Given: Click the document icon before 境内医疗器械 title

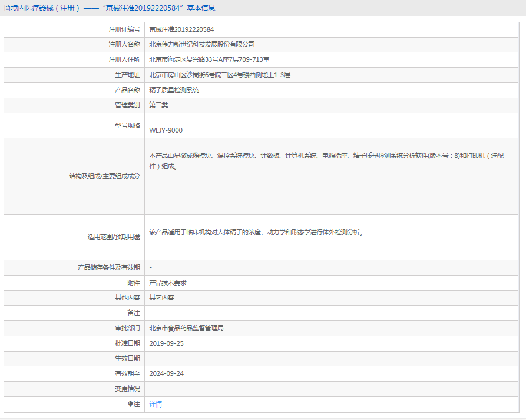Looking at the screenshot, I should [x=7, y=8].
